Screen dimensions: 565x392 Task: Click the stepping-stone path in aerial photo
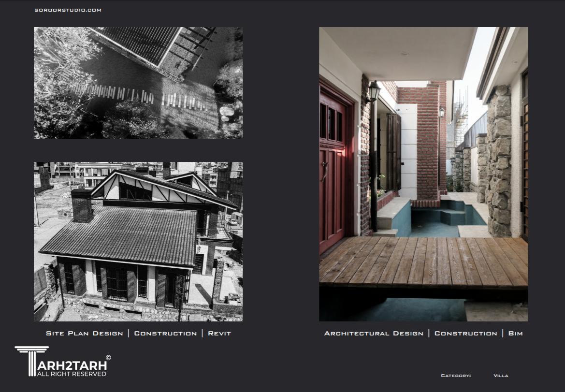coord(145,97)
